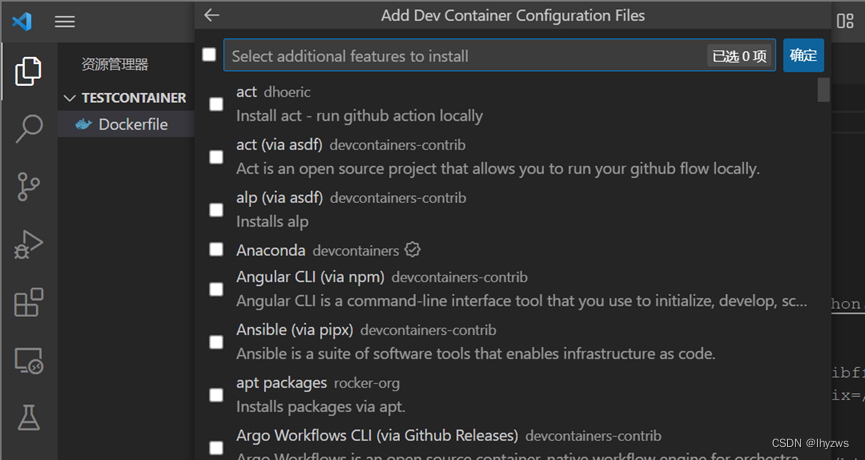Select the 'Anaconda' list entry
The width and height of the screenshot is (865, 460).
coord(513,250)
